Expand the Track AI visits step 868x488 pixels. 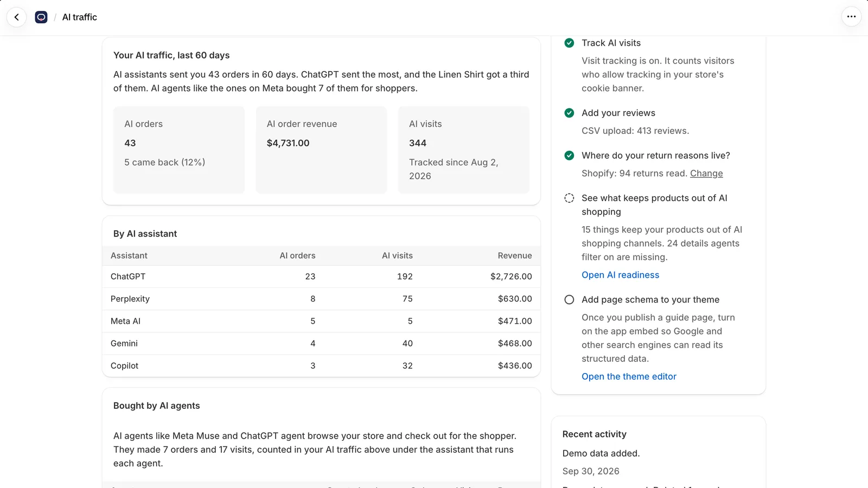[x=611, y=43]
